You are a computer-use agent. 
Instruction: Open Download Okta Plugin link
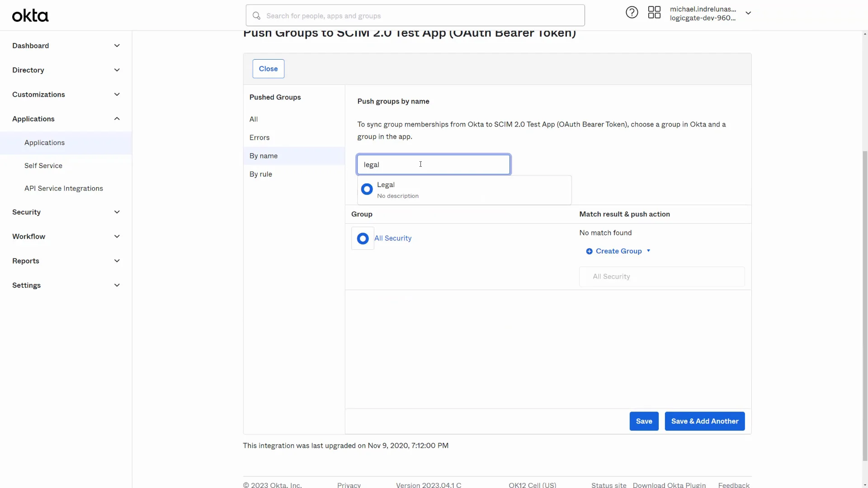[669, 485]
